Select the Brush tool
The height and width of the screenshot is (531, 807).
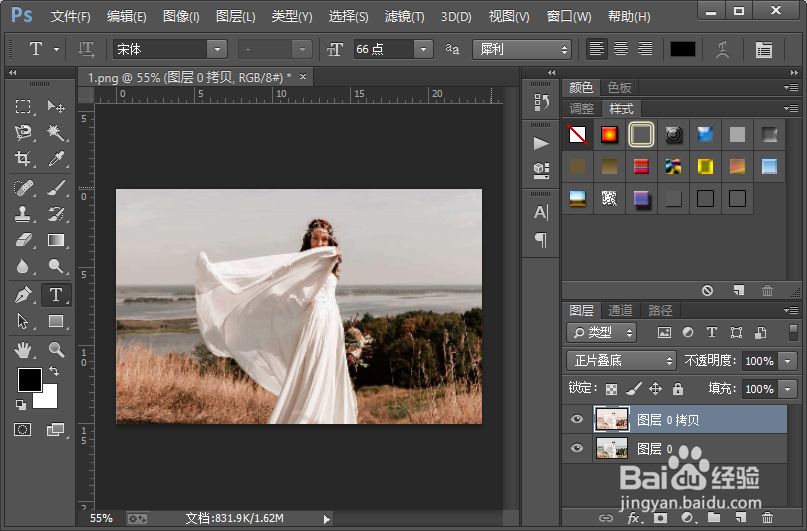click(56, 188)
